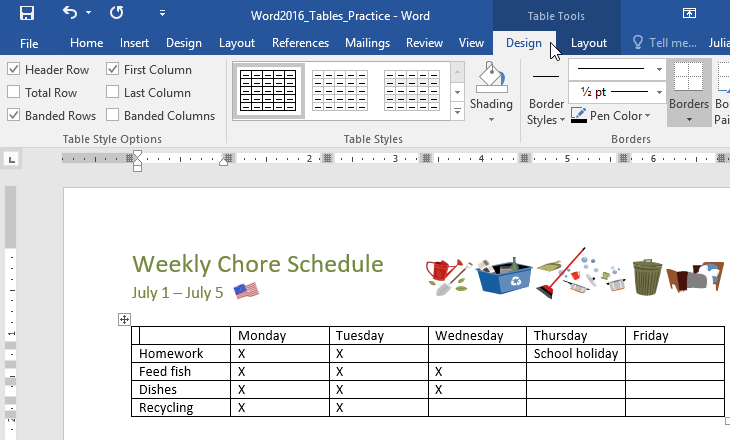Click the Save icon in title bar
This screenshot has width=730, height=440.
tap(27, 13)
